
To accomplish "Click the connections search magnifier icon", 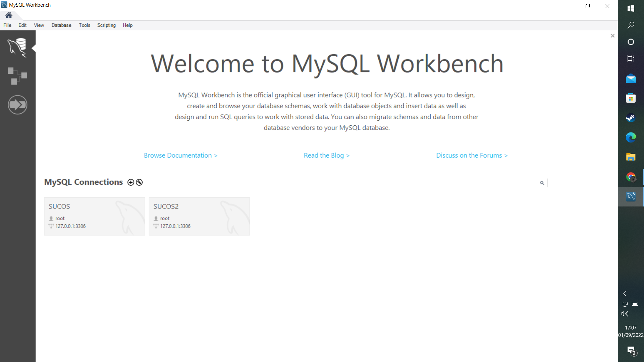I will click(x=542, y=183).
